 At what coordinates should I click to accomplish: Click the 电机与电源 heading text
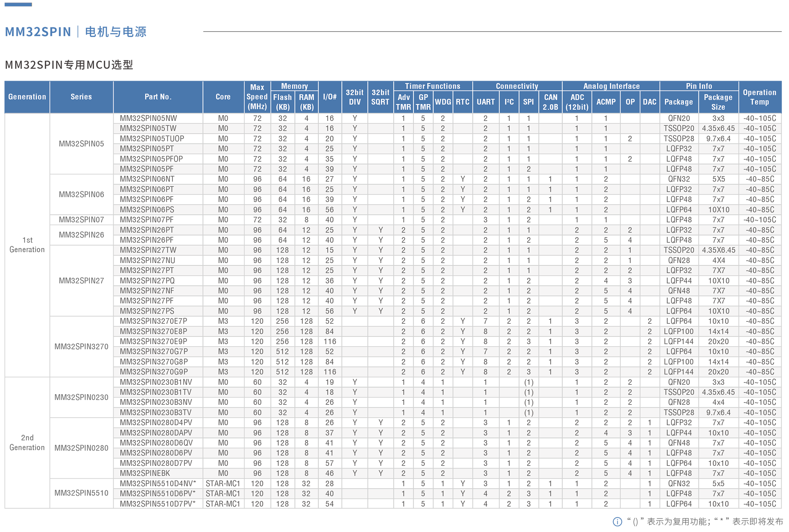pos(116,32)
